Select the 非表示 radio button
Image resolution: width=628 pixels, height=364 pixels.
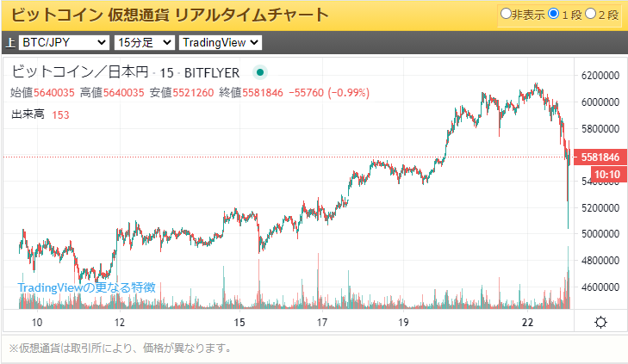point(507,15)
